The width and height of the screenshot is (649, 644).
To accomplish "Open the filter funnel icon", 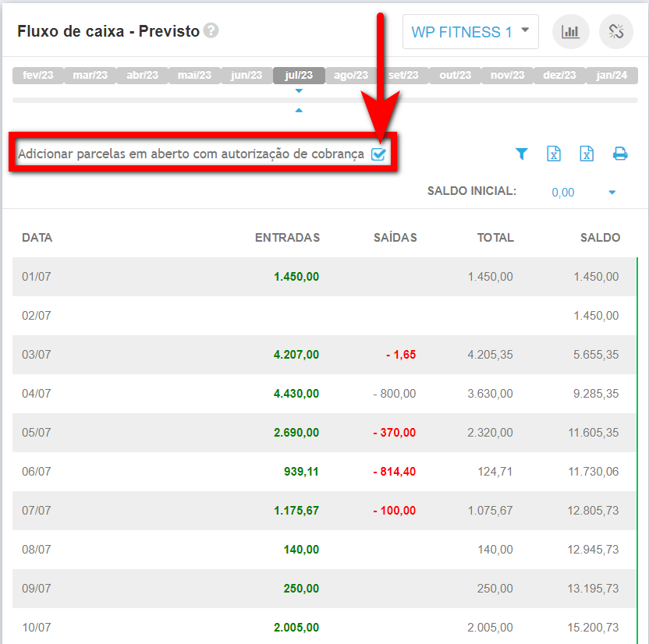I will click(522, 154).
